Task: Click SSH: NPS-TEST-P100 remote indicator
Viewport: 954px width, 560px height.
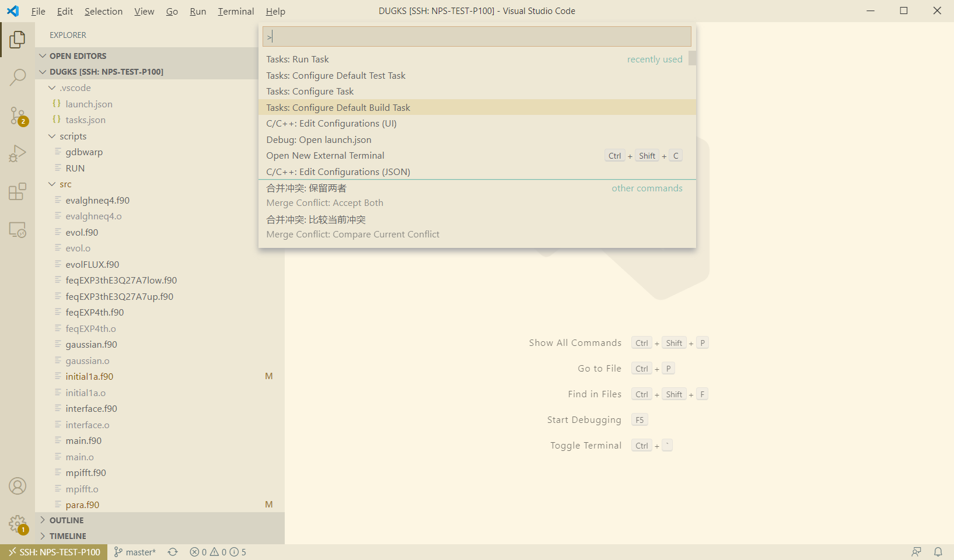Action: 54,552
